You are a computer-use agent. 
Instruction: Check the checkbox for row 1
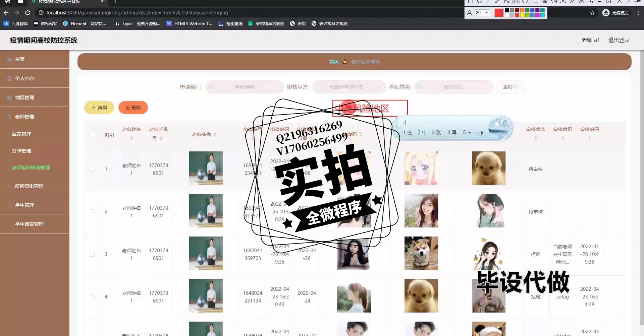(x=92, y=169)
